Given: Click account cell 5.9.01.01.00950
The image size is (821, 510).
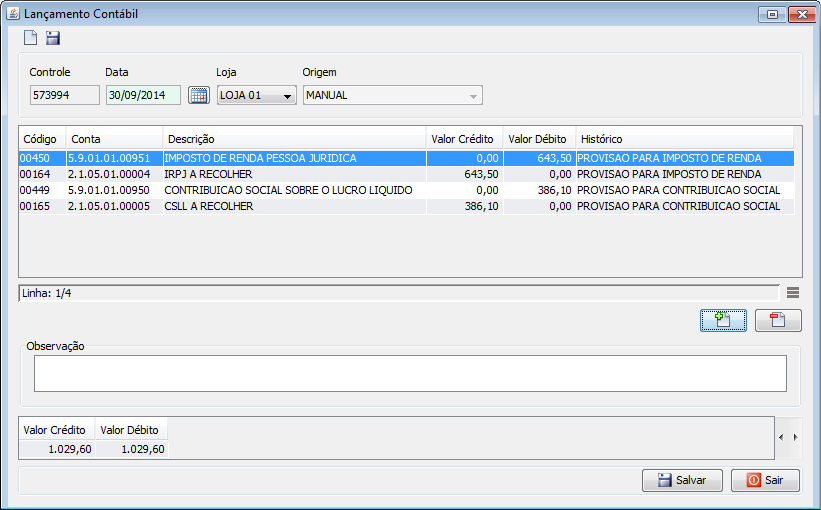Looking at the screenshot, I should tap(115, 190).
